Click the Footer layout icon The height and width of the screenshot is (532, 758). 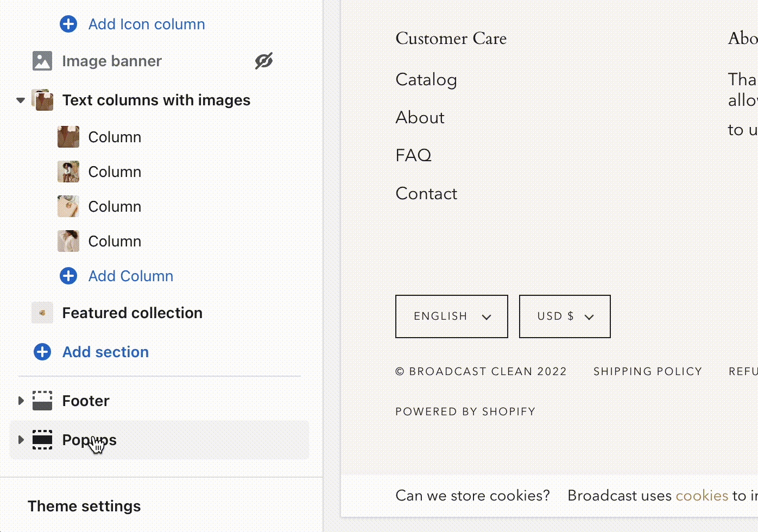(42, 401)
